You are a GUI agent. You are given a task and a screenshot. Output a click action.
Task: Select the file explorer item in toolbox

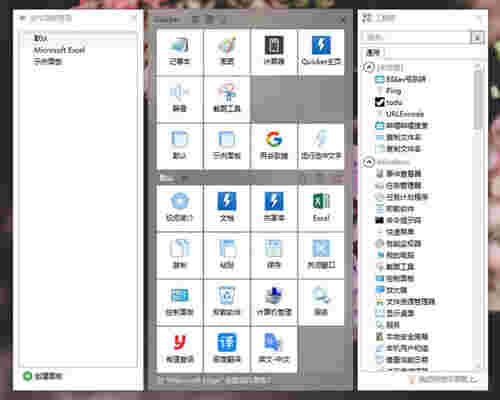click(405, 302)
